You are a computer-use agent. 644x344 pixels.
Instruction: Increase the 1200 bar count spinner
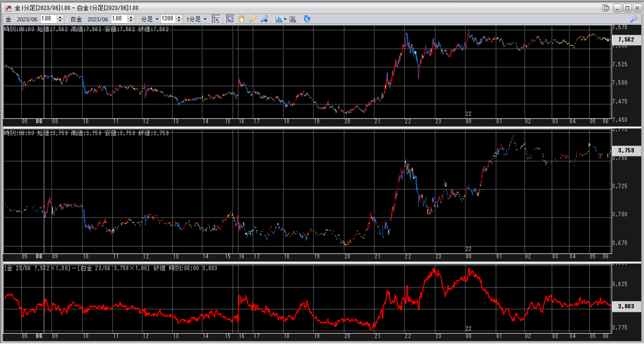click(x=179, y=17)
